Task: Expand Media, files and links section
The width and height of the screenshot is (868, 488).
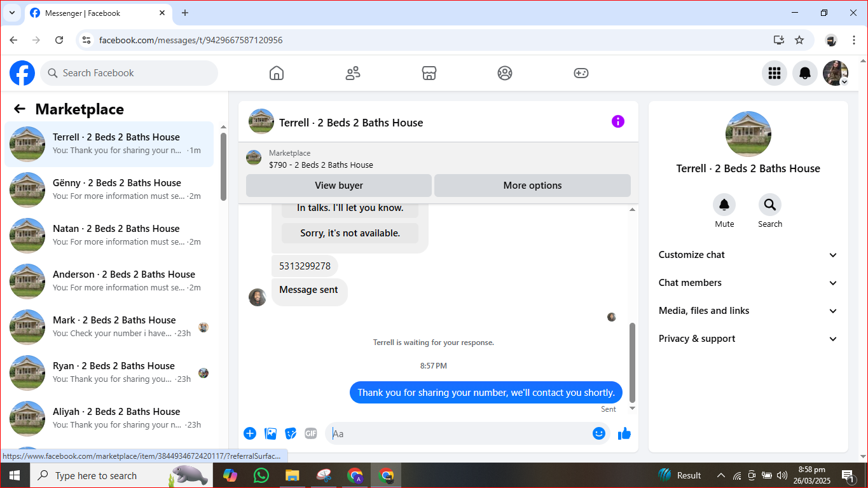Action: point(748,311)
